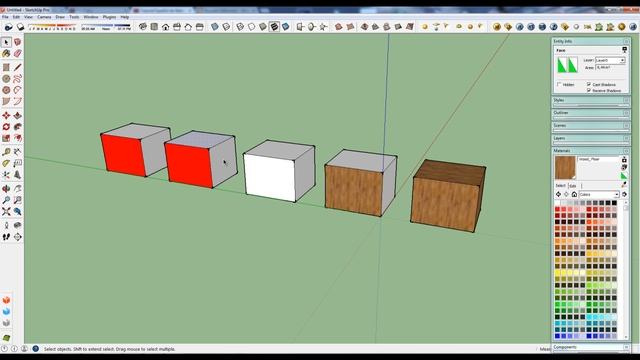Viewport: 640px width, 360px height.
Task: Select the Polygon tool
Action: click(x=6, y=90)
